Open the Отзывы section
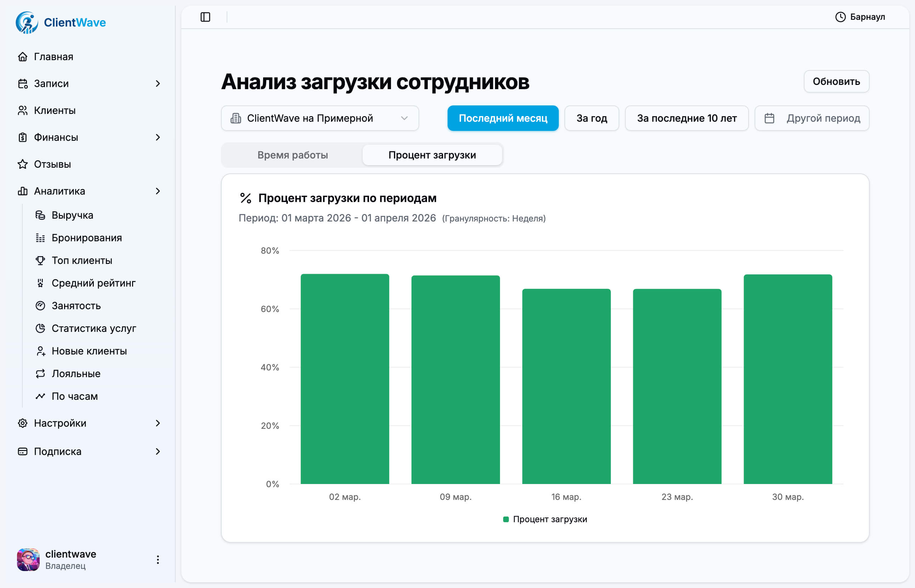 click(x=52, y=164)
